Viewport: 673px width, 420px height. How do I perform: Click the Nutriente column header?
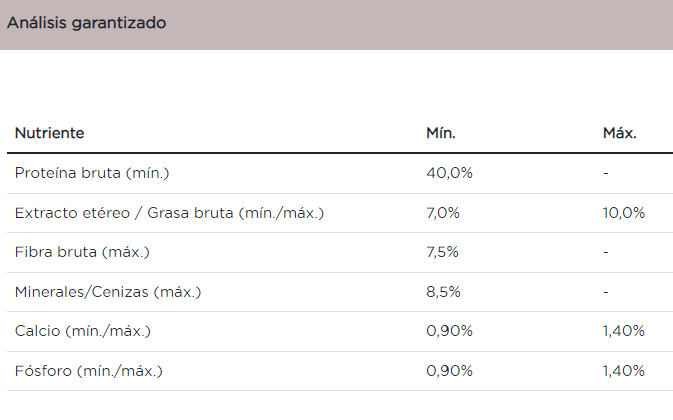[x=49, y=133]
